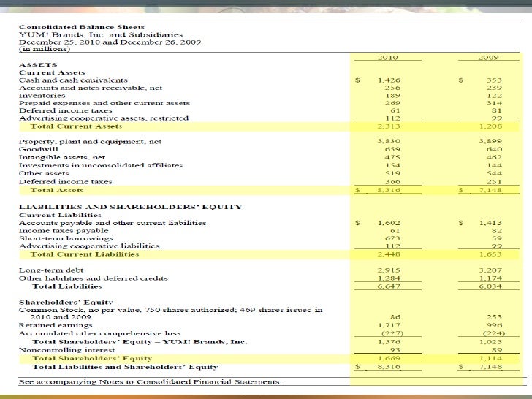Image resolution: width=532 pixels, height=399 pixels.
Task: Click the 189 inventories value for 2010
Action: click(x=393, y=96)
